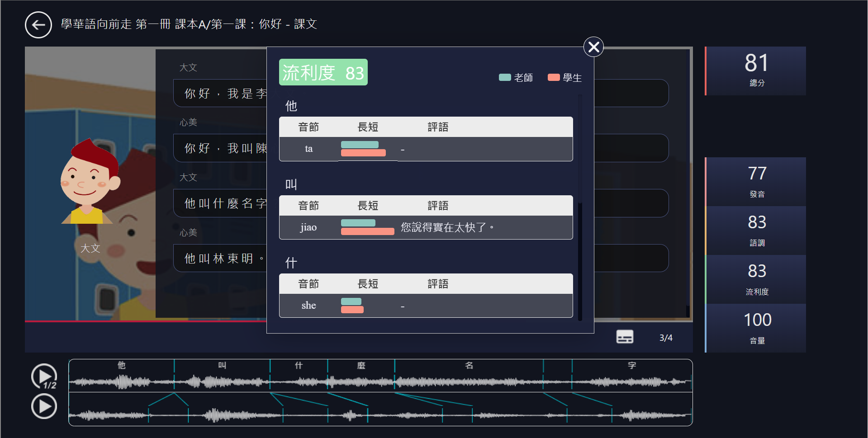Select the she syllable row
The image size is (868, 438).
(425, 306)
